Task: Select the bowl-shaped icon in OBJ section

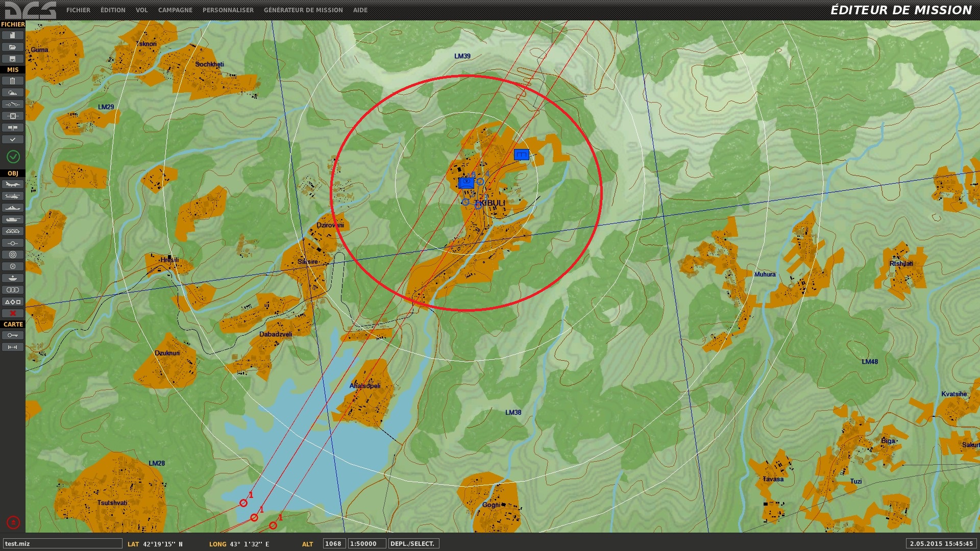Action: click(x=13, y=278)
